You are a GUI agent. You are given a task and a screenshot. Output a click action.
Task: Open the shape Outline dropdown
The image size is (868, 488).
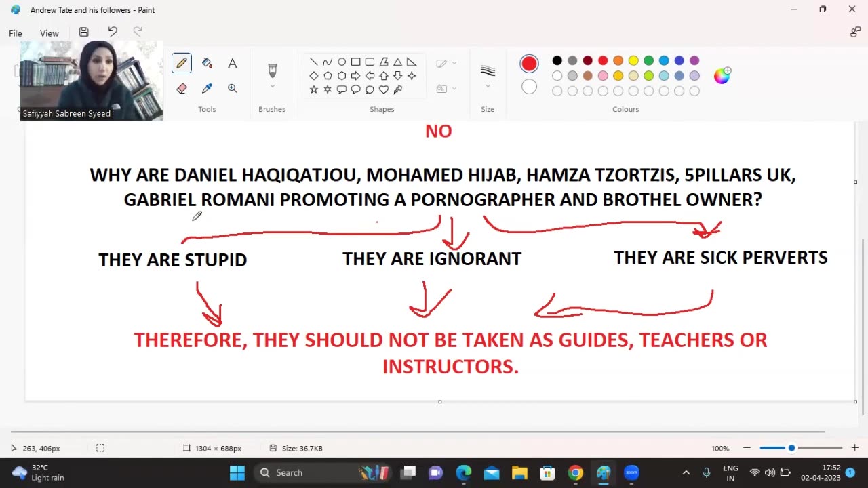(x=446, y=63)
